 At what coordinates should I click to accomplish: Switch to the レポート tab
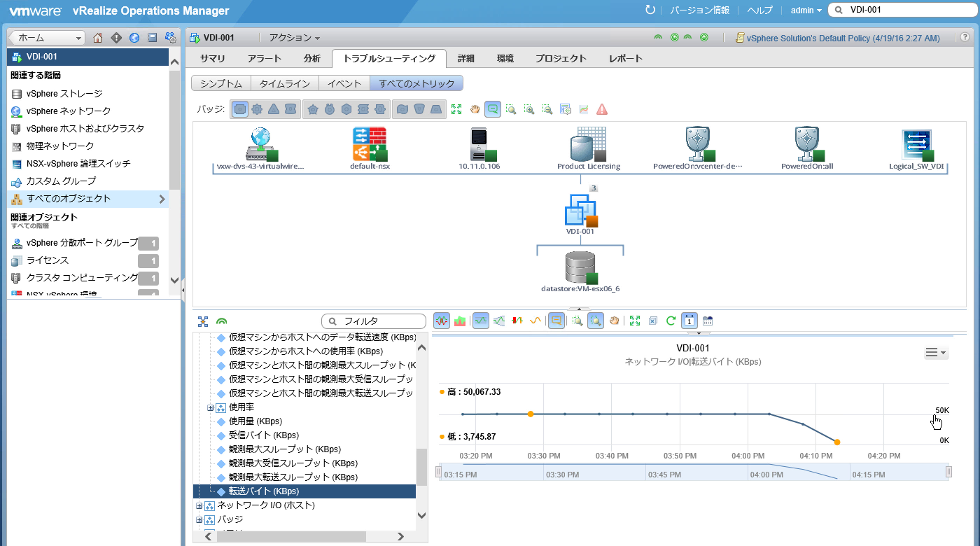[626, 59]
